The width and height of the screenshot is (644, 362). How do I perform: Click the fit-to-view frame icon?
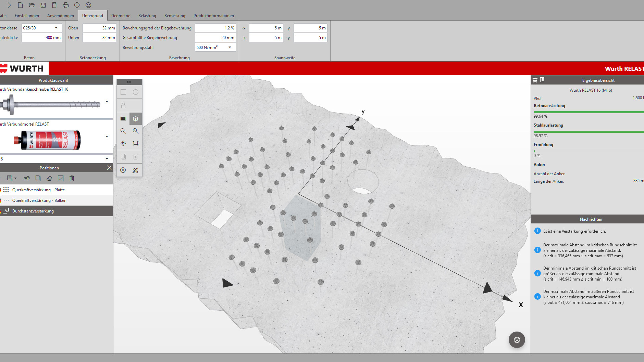pos(136,143)
